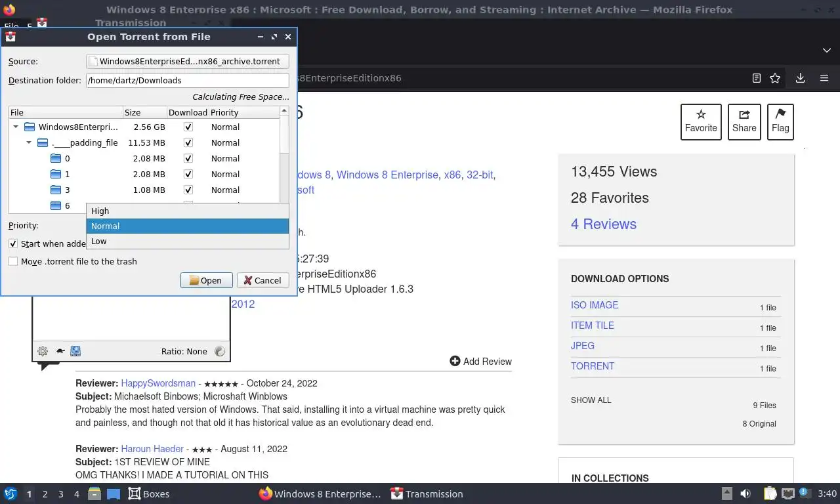The width and height of the screenshot is (840, 504).
Task: Uncheck download checkbox for item 1
Action: tap(188, 174)
